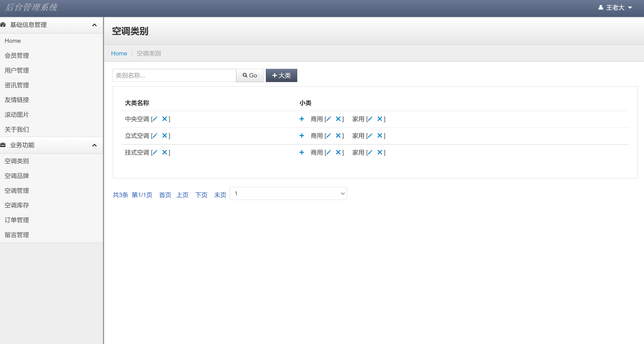Edit 商用 subcategory in 立式空调 row

tap(329, 136)
